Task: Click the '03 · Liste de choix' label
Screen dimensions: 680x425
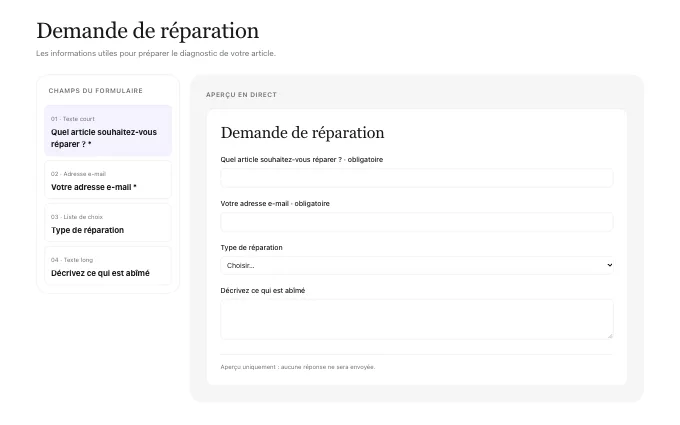Action: 77,217
